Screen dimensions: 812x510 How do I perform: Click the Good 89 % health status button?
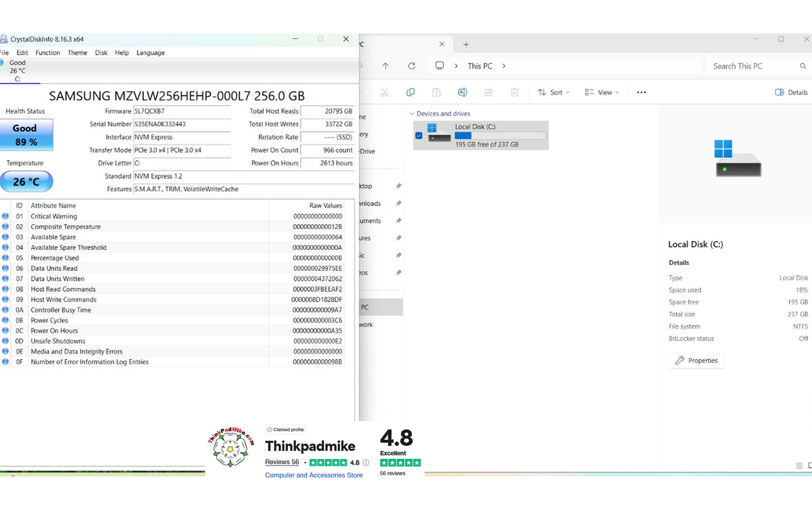[26, 135]
